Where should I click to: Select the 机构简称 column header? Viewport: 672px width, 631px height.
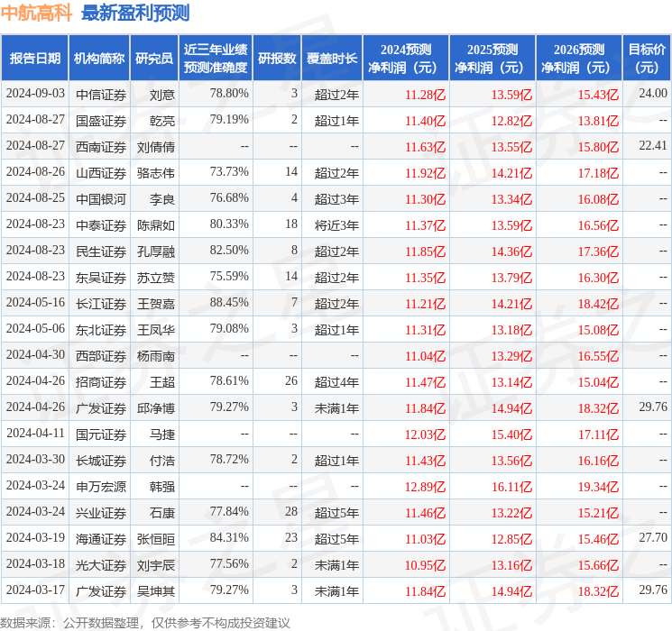pyautogui.click(x=99, y=58)
